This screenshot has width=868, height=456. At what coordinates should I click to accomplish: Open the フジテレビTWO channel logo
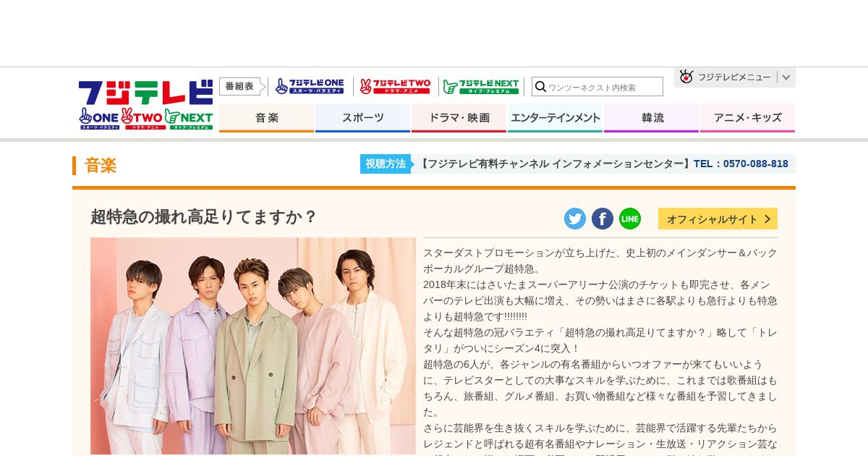pyautogui.click(x=395, y=86)
